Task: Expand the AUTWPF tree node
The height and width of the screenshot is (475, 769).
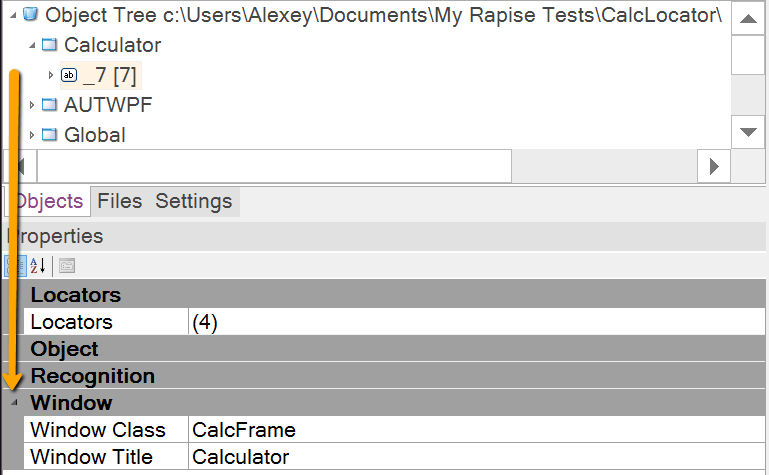Action: 33,105
